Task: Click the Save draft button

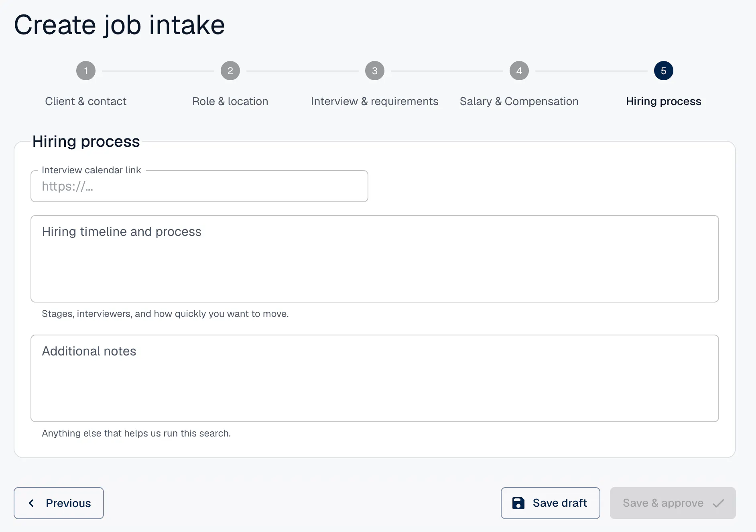Action: pyautogui.click(x=551, y=503)
